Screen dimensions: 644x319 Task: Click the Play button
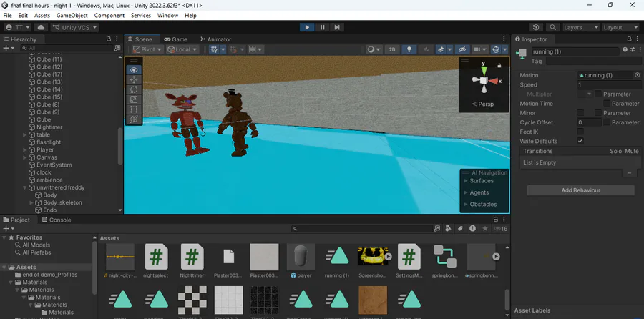click(x=307, y=27)
